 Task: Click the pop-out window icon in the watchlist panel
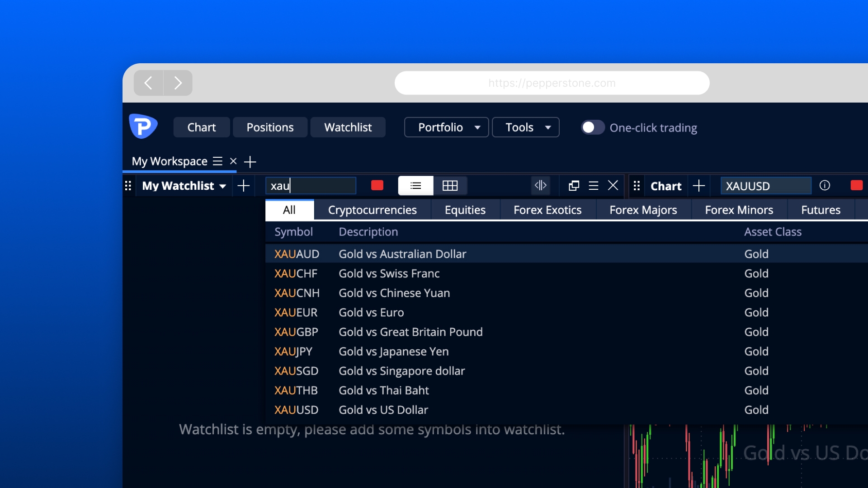tap(574, 186)
